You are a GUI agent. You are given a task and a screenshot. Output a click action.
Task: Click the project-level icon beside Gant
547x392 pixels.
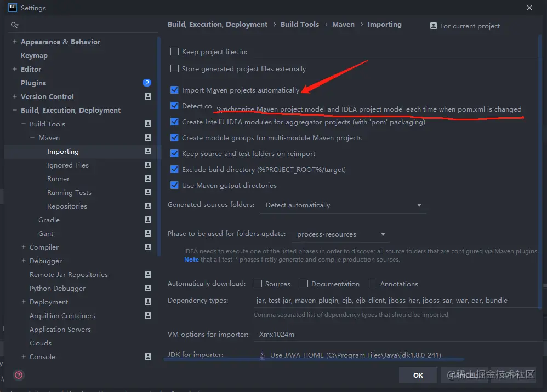click(x=148, y=233)
